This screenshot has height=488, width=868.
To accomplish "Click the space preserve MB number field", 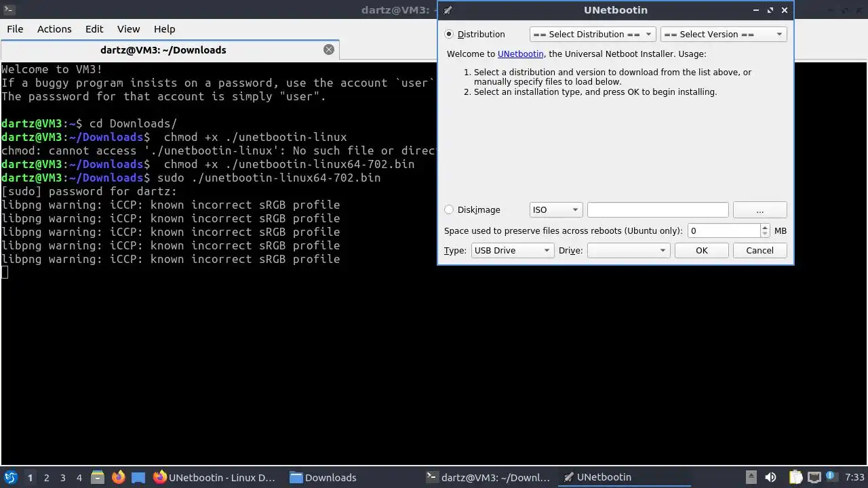I will click(x=724, y=230).
